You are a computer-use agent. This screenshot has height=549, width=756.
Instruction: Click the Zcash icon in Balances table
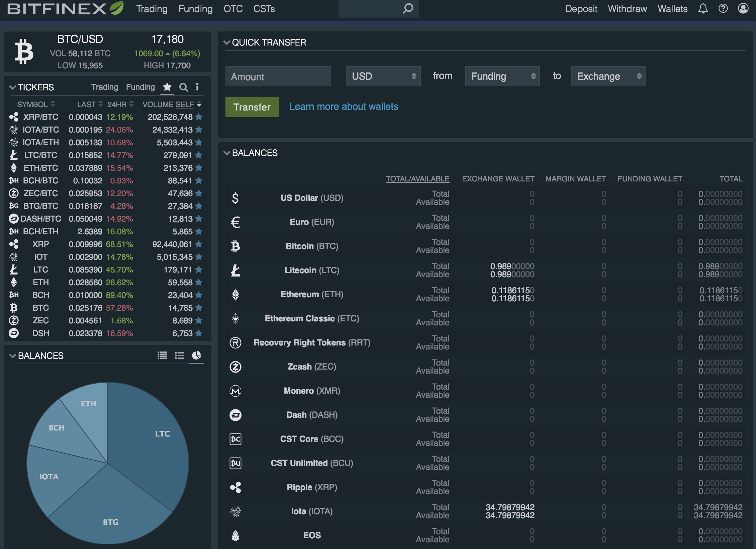point(235,367)
